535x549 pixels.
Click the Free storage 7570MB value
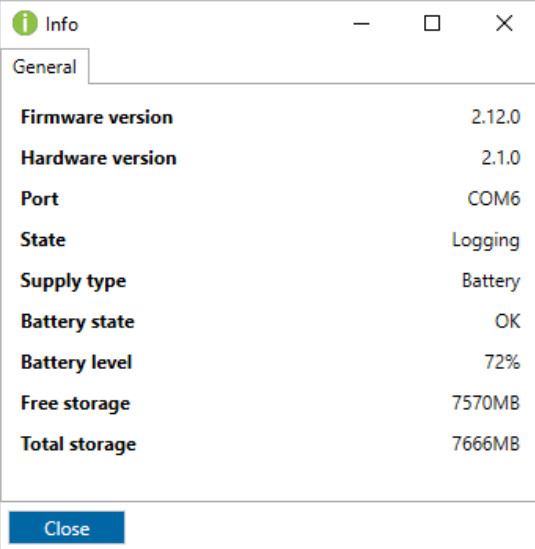click(x=486, y=403)
